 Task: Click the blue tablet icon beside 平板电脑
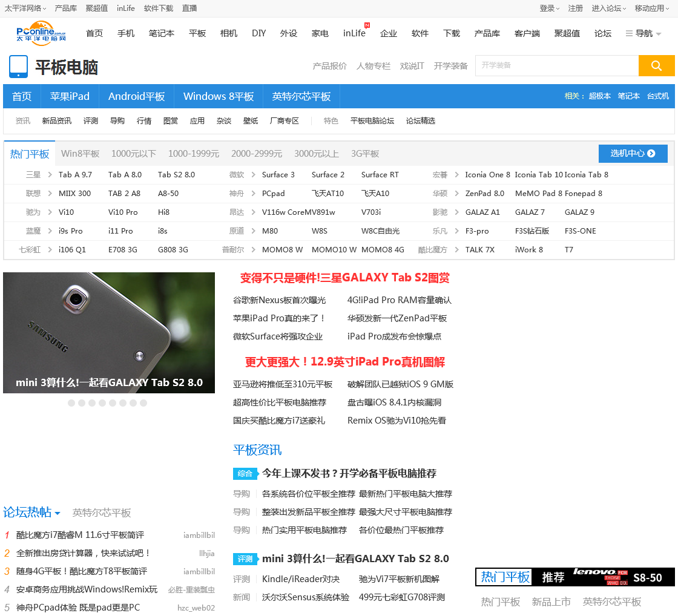[19, 67]
